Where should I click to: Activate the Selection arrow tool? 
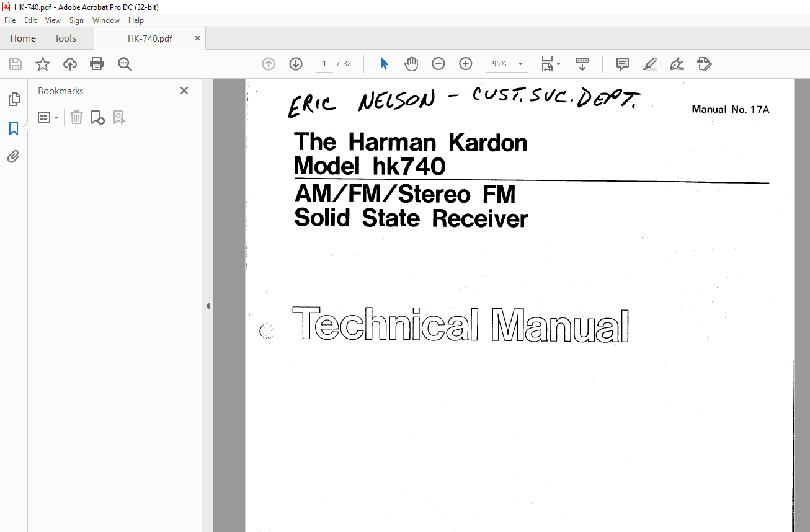point(384,64)
